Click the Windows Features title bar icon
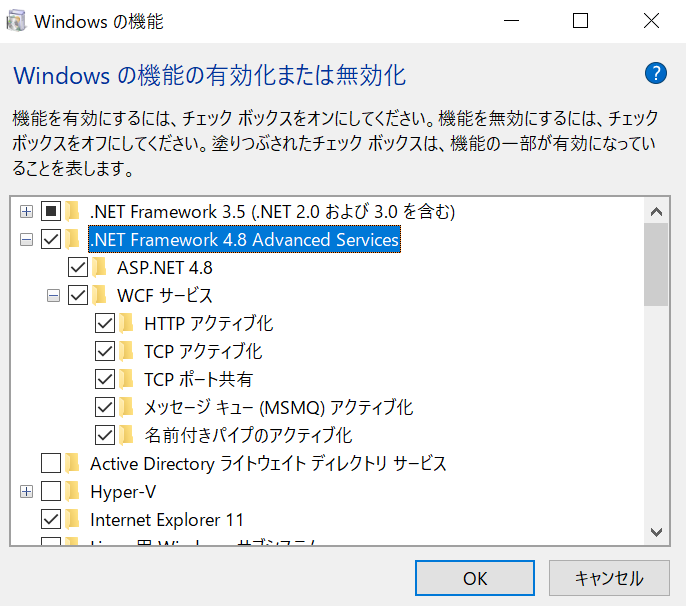686x606 pixels. [16, 21]
